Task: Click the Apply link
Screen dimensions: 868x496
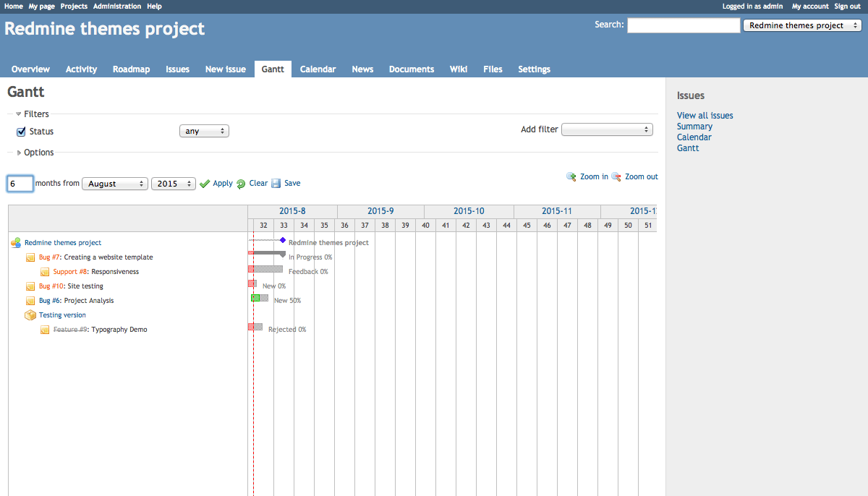Action: tap(223, 184)
